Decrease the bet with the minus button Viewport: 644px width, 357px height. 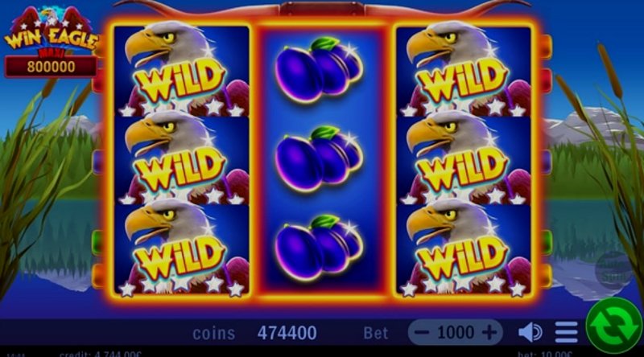pyautogui.click(x=422, y=332)
